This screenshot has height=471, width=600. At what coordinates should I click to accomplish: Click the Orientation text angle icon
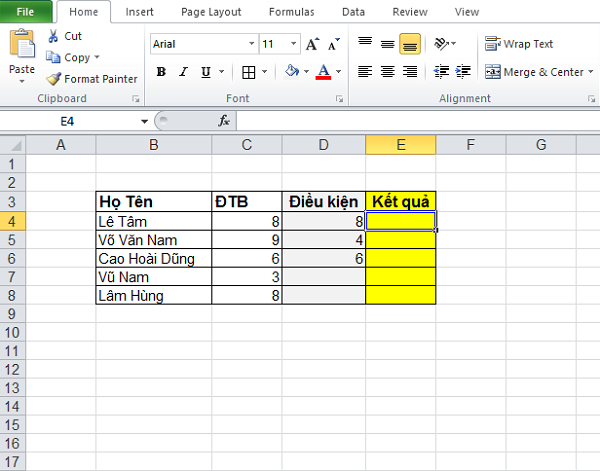[445, 44]
